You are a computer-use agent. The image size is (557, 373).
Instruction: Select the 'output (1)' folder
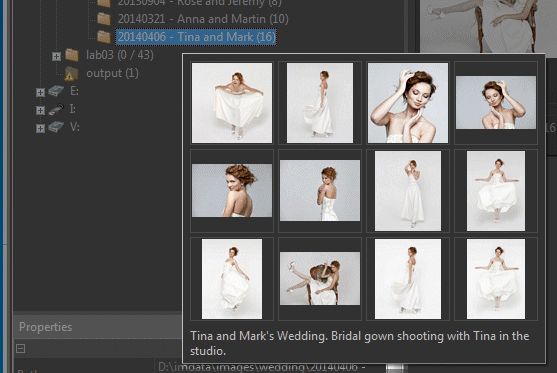click(x=112, y=73)
